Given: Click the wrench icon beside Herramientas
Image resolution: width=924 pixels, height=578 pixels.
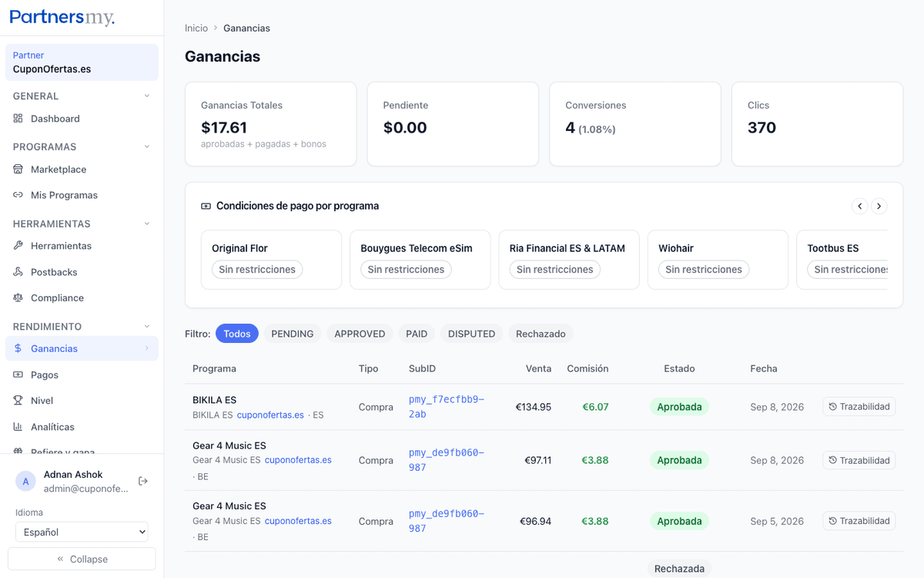Looking at the screenshot, I should point(18,246).
